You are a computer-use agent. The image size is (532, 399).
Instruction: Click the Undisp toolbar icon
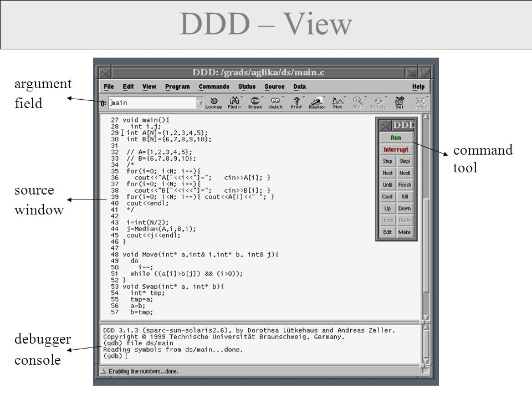tap(420, 103)
